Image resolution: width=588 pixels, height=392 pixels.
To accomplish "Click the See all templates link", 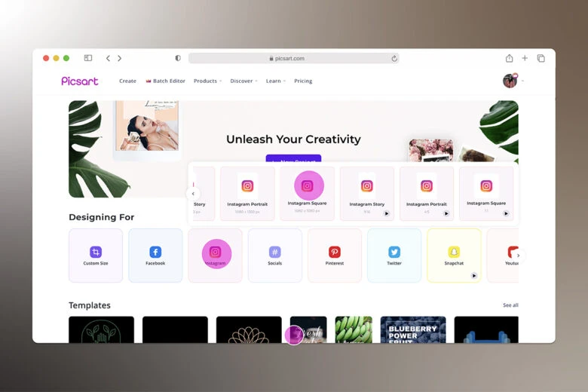I will pos(510,305).
